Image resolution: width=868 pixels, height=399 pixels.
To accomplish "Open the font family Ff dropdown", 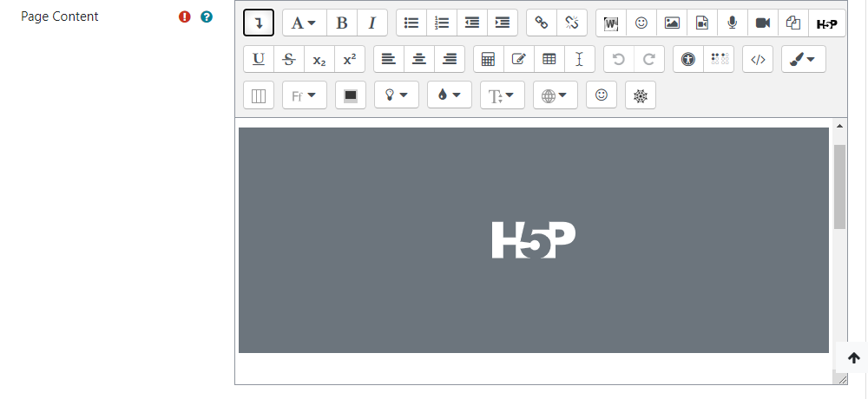I will tap(305, 95).
